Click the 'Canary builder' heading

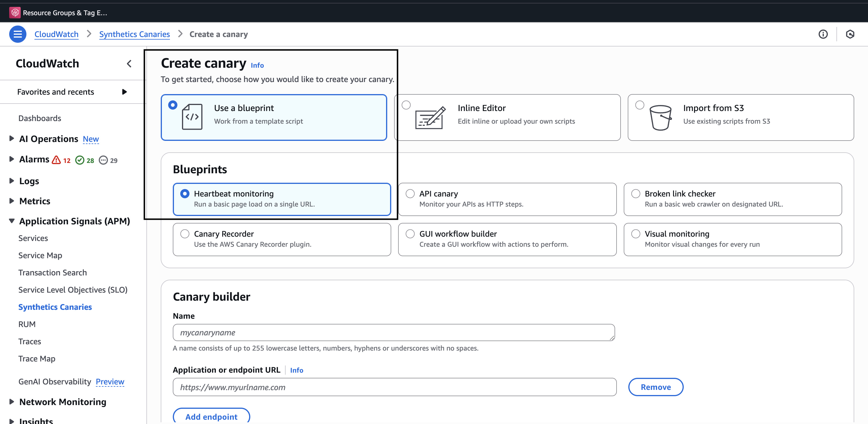point(211,296)
